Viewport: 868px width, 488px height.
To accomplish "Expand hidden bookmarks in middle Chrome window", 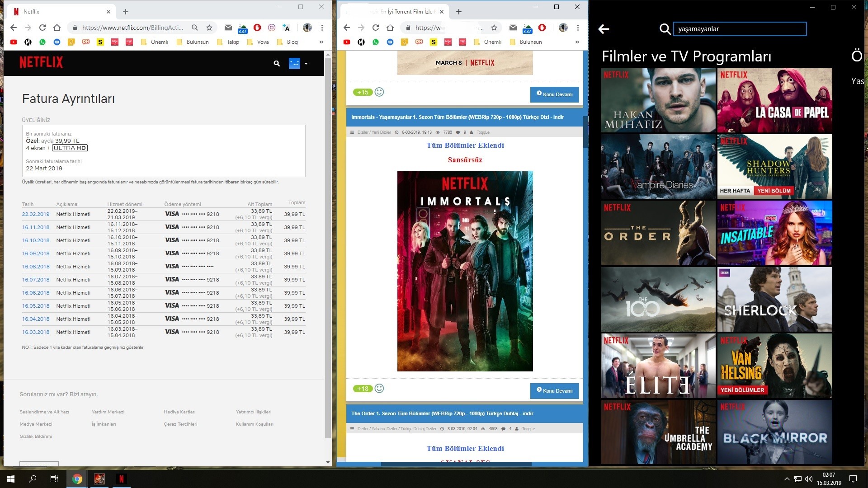I will (x=577, y=42).
